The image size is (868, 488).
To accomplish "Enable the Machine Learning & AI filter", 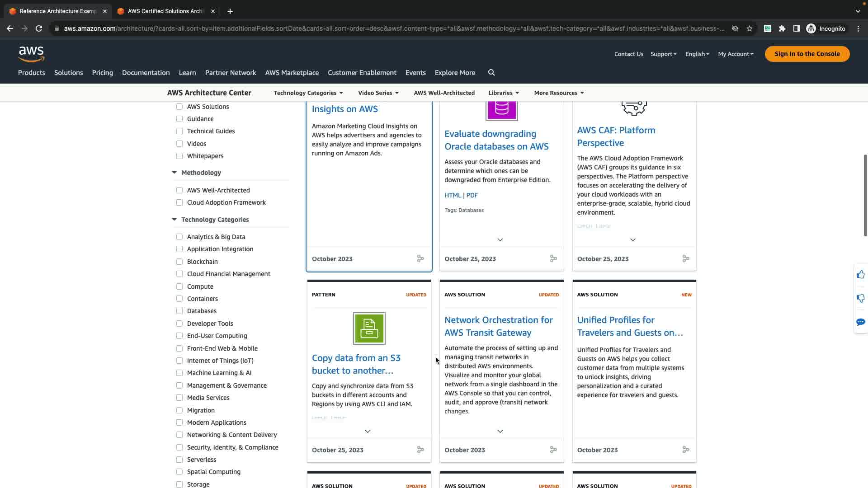I will tap(179, 373).
